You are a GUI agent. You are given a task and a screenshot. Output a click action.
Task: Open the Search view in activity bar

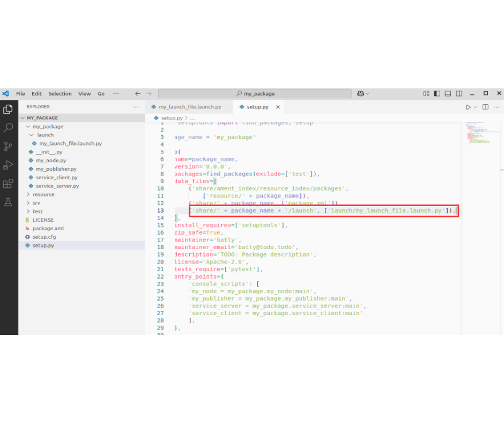8,128
